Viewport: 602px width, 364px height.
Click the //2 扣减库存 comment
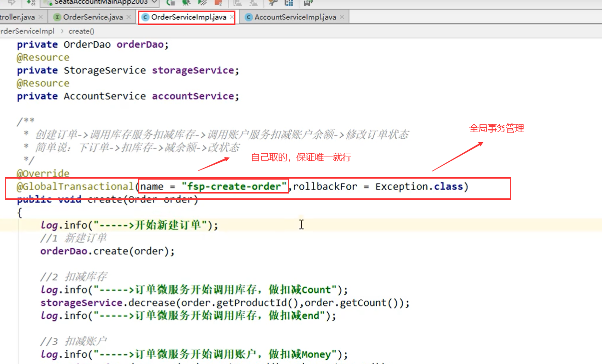[x=74, y=278]
